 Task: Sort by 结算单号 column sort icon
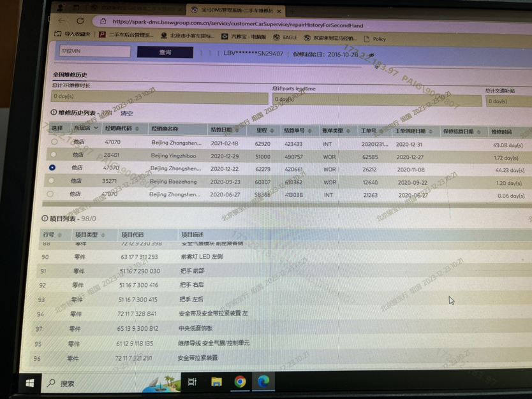(x=310, y=131)
